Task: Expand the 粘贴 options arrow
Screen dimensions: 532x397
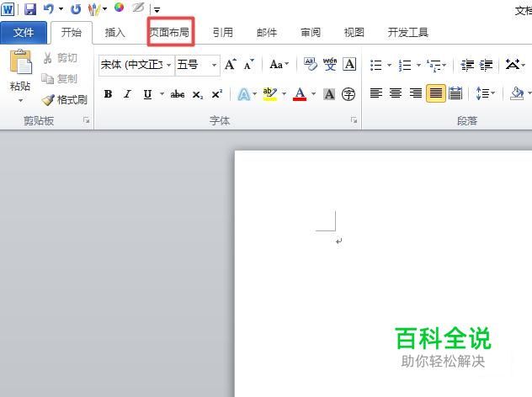Action: 20,101
